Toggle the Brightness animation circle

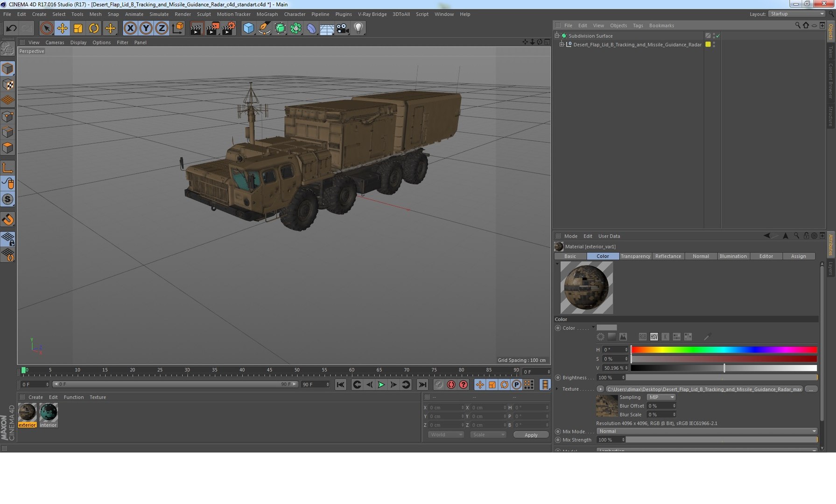coord(558,378)
